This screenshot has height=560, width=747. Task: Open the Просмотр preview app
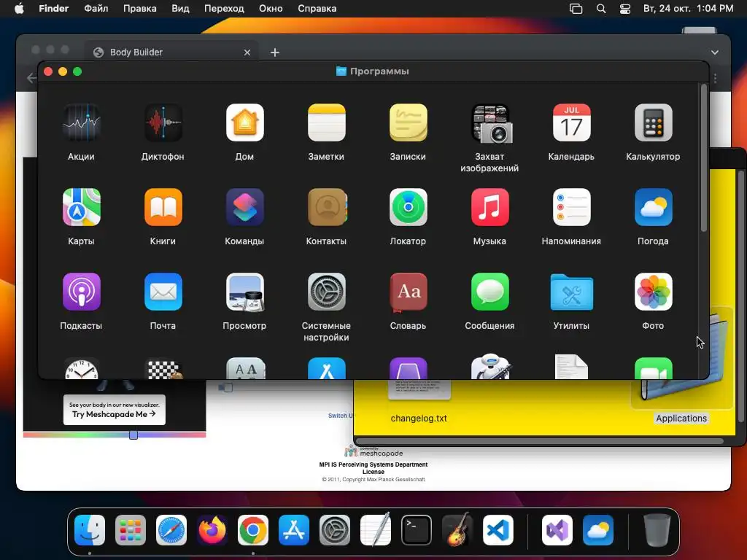[x=245, y=292]
